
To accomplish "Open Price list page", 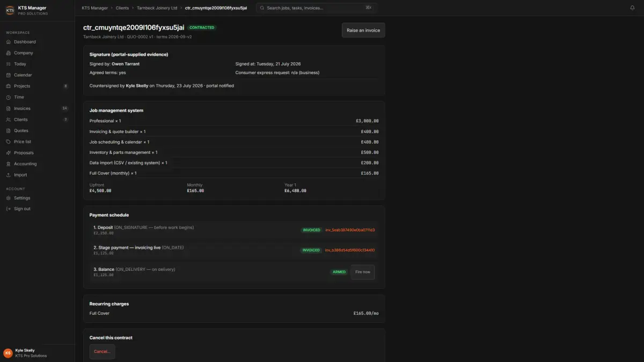I will point(37,142).
